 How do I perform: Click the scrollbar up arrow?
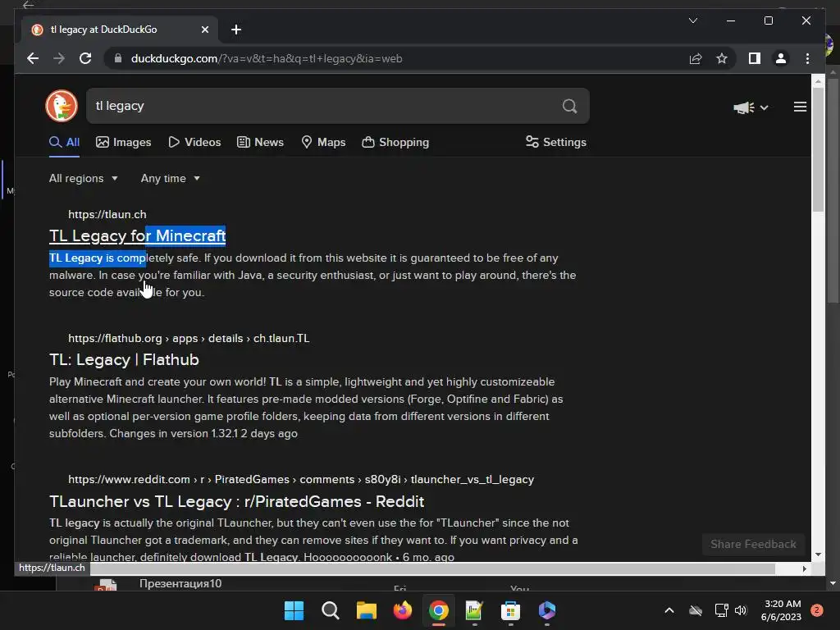point(818,81)
